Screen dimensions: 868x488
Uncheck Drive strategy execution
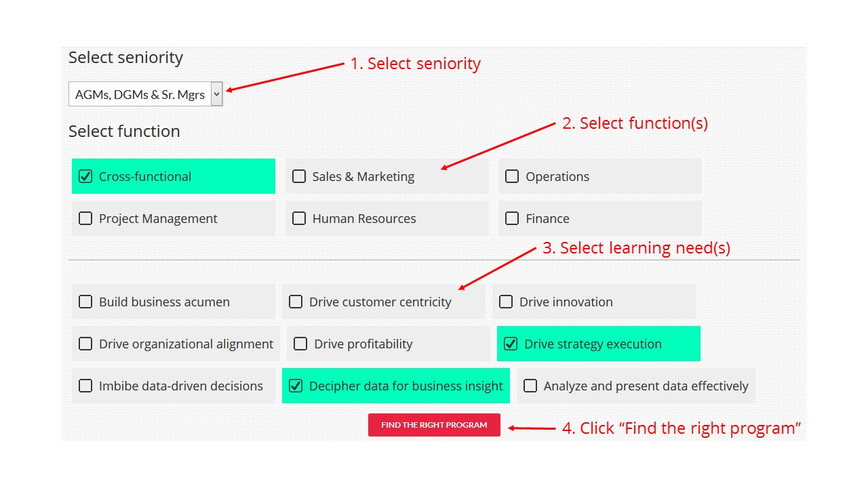pos(510,344)
